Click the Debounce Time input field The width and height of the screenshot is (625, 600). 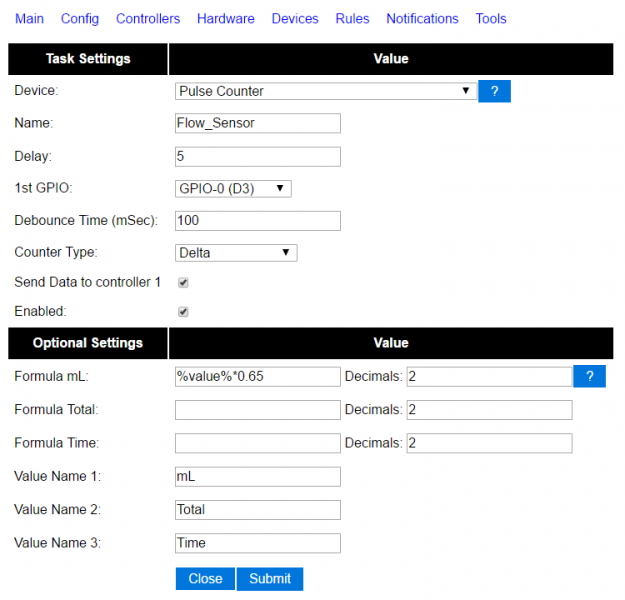257,220
